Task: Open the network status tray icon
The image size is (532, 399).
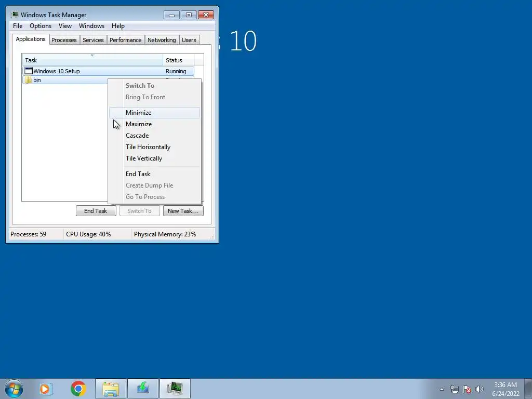Action: tap(454, 389)
